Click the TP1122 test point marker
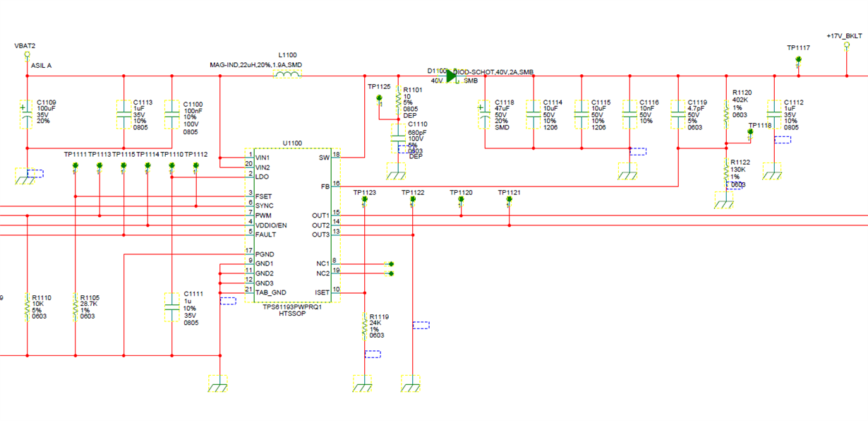The image size is (868, 421). (x=413, y=201)
